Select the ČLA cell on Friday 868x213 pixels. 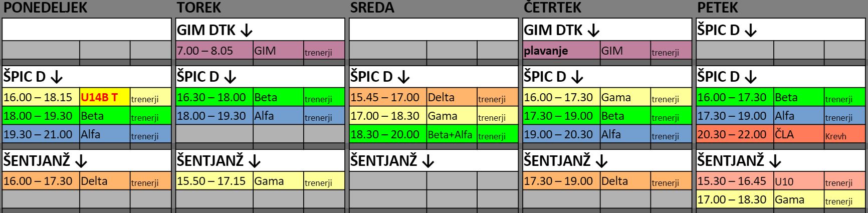[x=798, y=135]
